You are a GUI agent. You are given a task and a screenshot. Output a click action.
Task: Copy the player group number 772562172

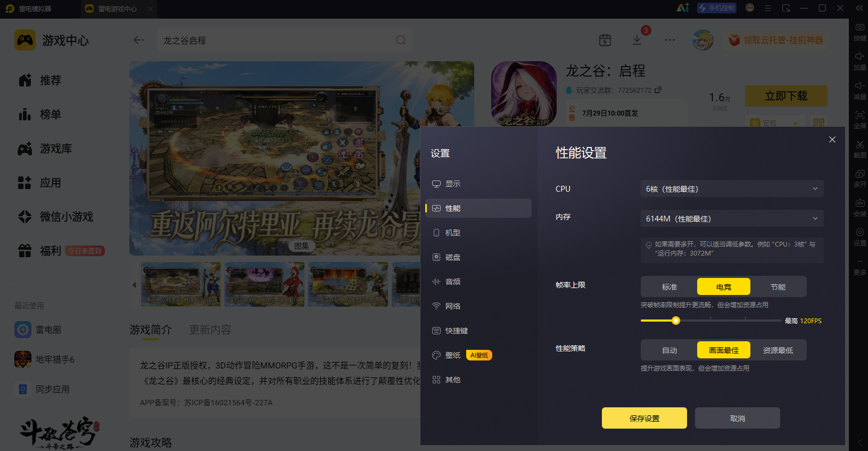[658, 90]
